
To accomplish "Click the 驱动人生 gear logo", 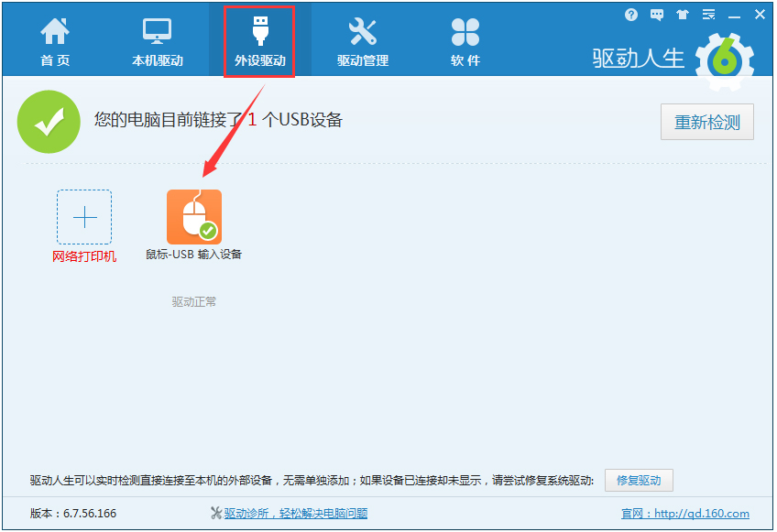I will coord(725,61).
